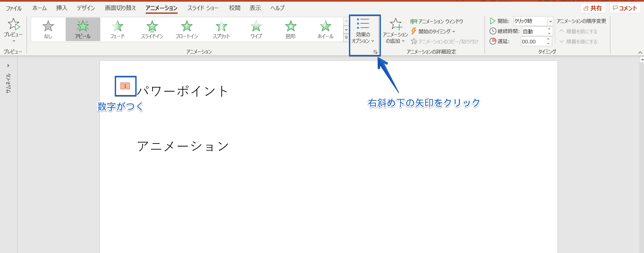
Task: Click the プレビュー star preview icon
Action: point(13,24)
